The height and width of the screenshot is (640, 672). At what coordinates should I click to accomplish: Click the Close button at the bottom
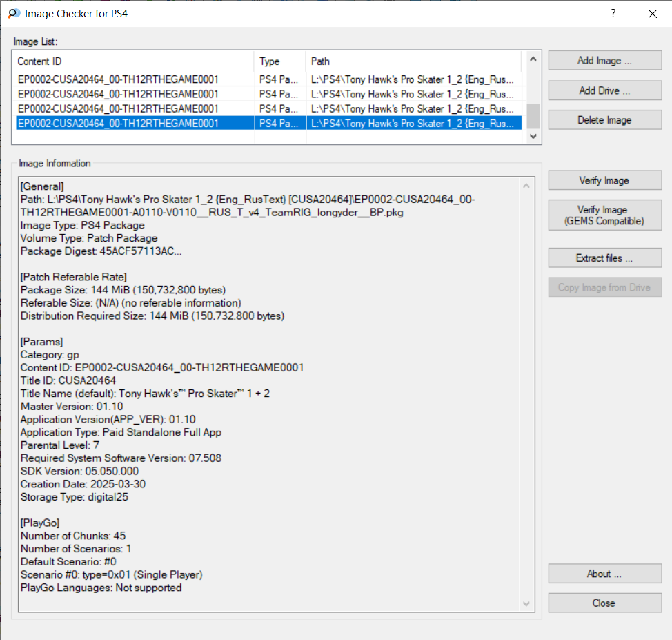pyautogui.click(x=604, y=603)
